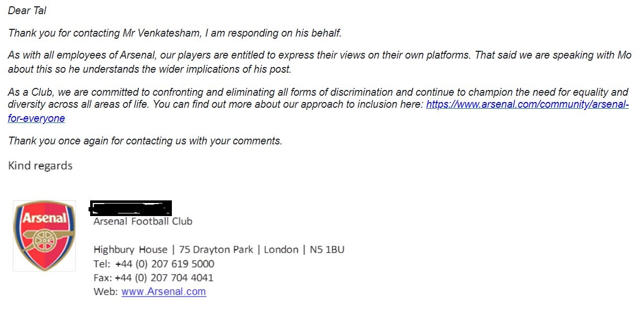Click the N5 1BU postcode

[x=327, y=250]
